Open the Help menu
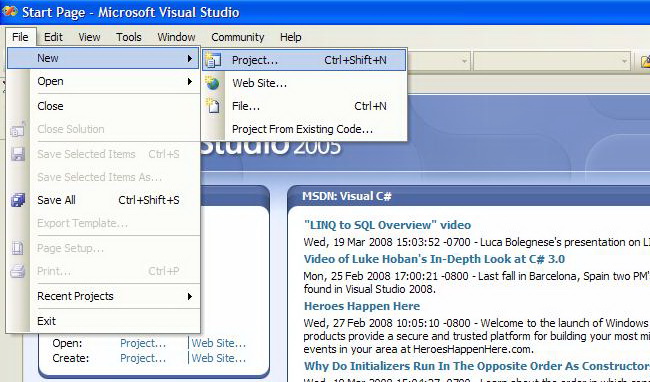The height and width of the screenshot is (382, 650). point(290,37)
